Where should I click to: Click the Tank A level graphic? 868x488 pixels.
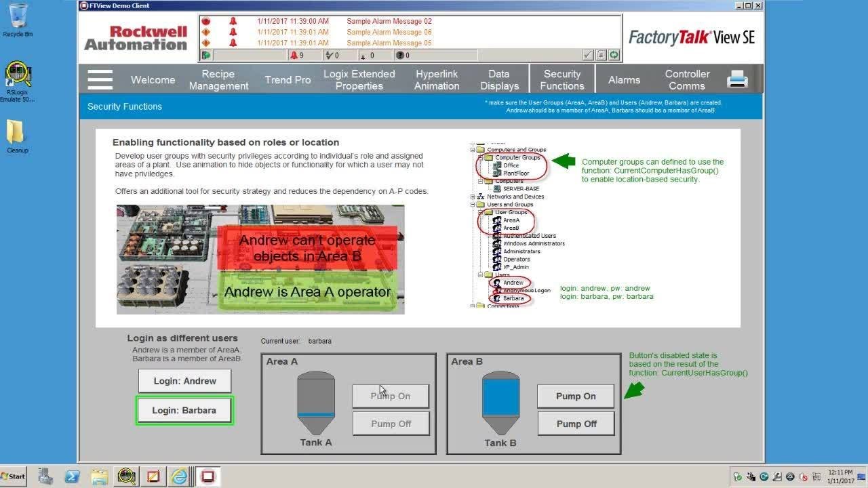point(316,403)
